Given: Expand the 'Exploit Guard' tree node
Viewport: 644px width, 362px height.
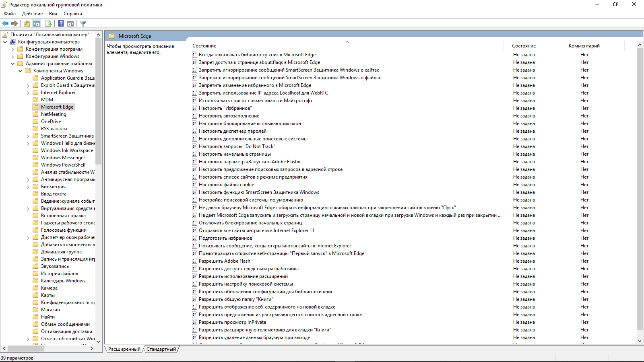Looking at the screenshot, I should coord(28,85).
